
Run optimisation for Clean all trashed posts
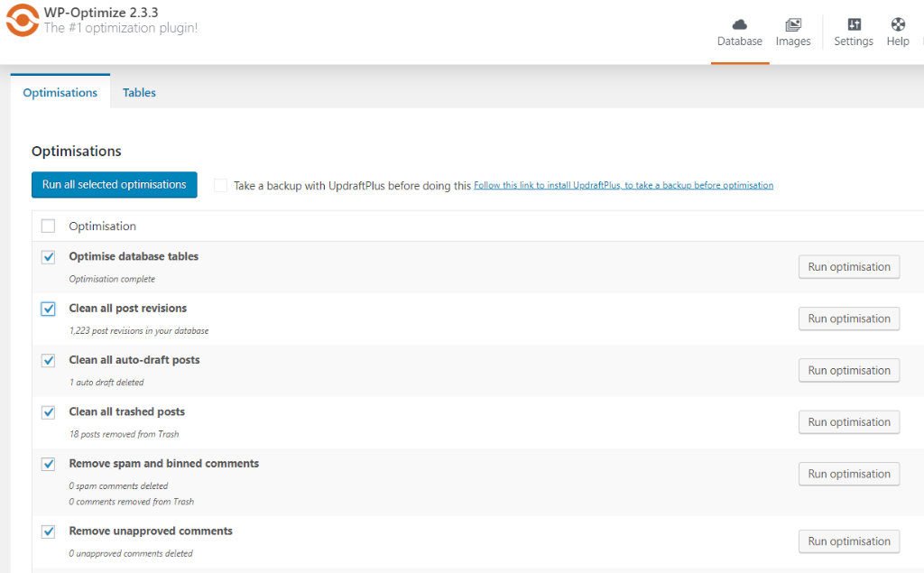(x=849, y=422)
